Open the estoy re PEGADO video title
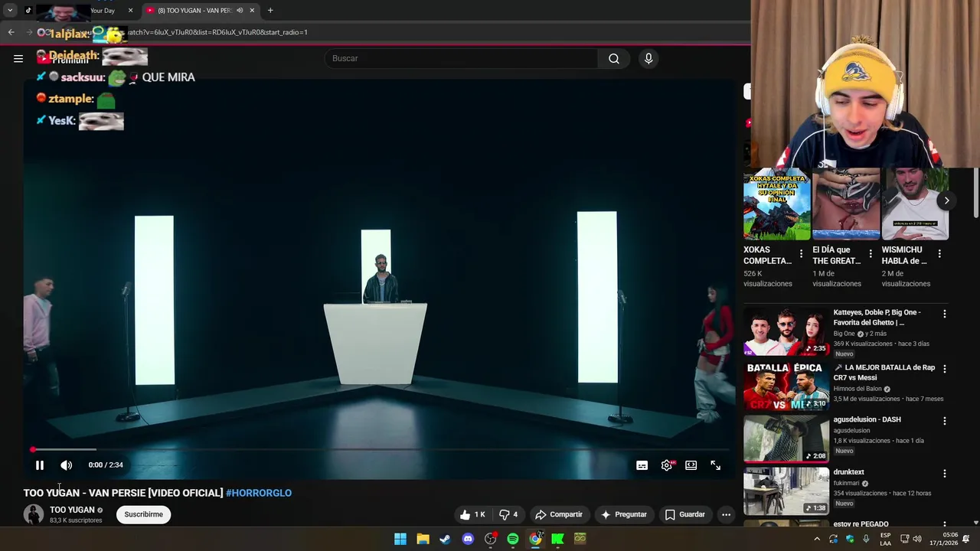 click(x=861, y=524)
